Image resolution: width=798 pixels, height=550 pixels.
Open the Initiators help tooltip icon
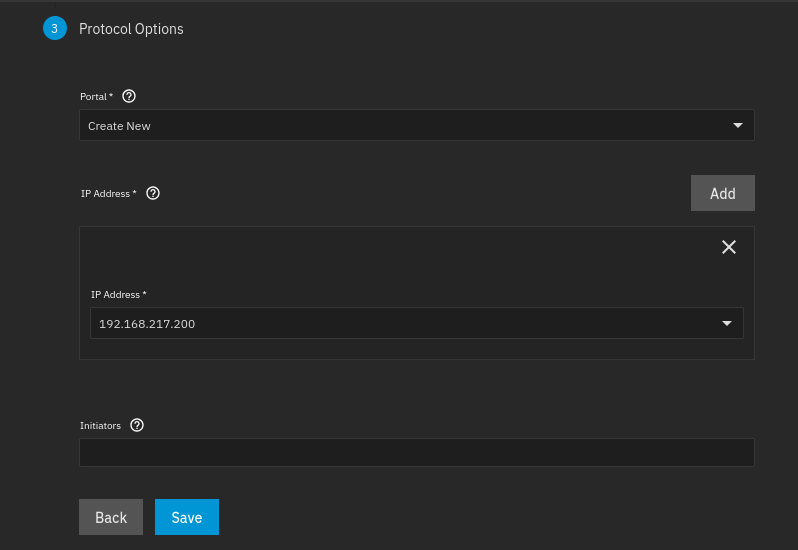pos(137,425)
